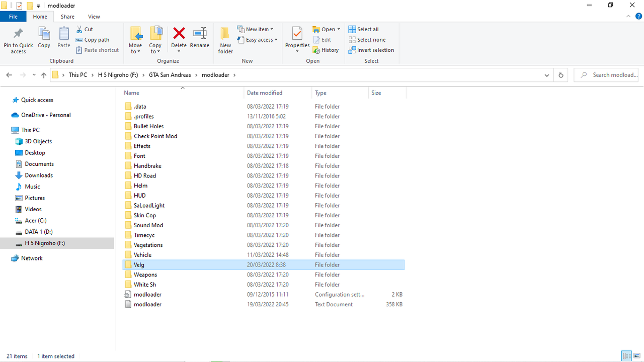Sort by Date modified column
The height and width of the screenshot is (362, 644).
[278, 93]
